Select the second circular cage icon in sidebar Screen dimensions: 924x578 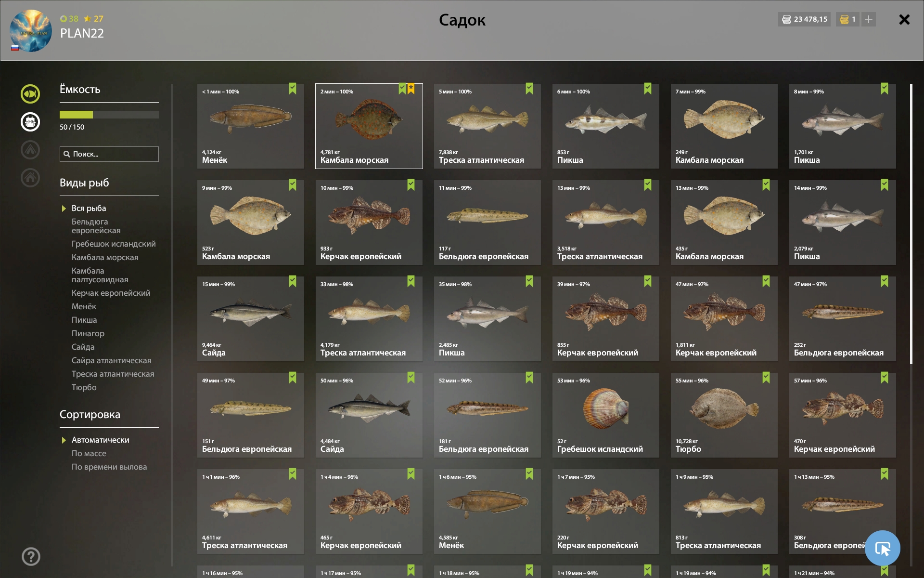pos(30,122)
